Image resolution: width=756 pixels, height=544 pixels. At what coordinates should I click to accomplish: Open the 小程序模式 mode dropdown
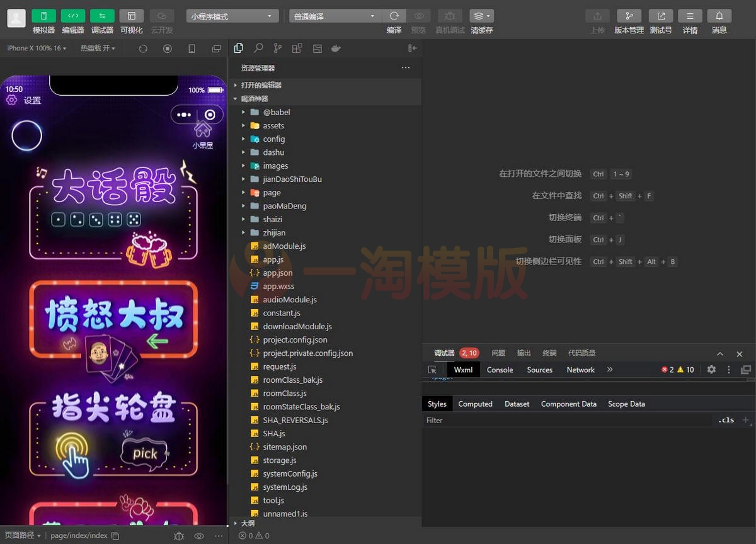(232, 16)
